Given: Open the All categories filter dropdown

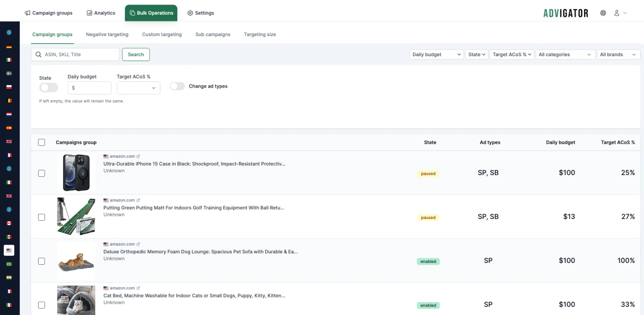Looking at the screenshot, I should click(565, 55).
